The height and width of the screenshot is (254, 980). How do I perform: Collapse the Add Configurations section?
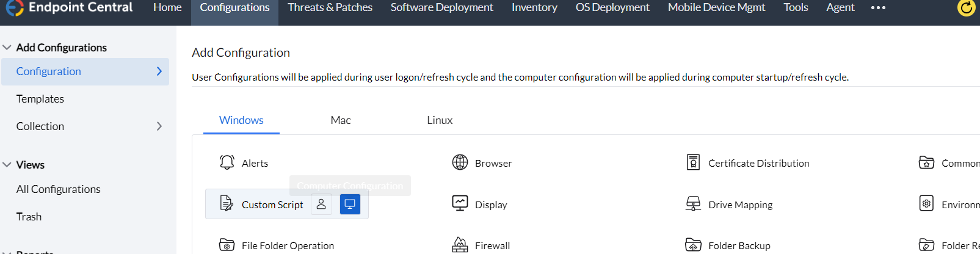pos(7,48)
